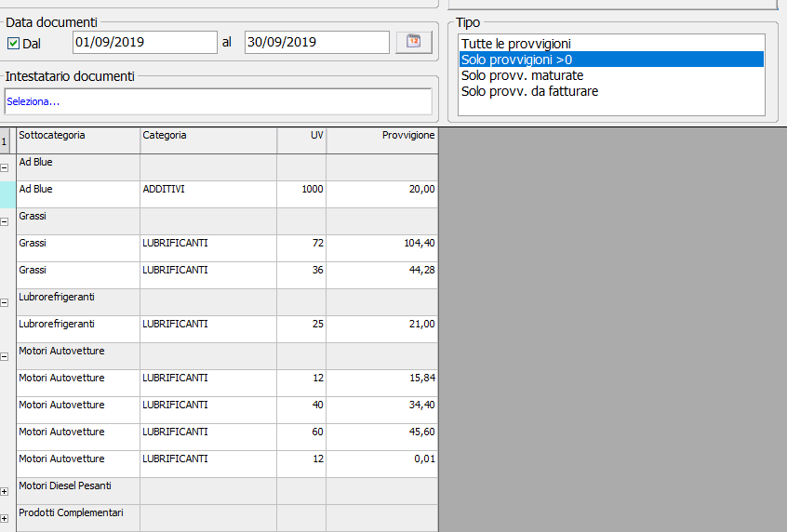
Task: Click the ADDITIVI category cell
Action: point(208,194)
